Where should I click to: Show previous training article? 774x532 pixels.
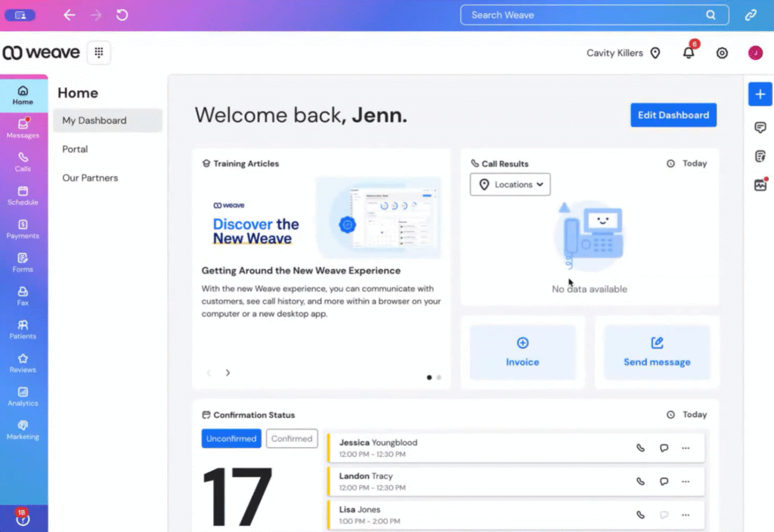click(x=209, y=373)
